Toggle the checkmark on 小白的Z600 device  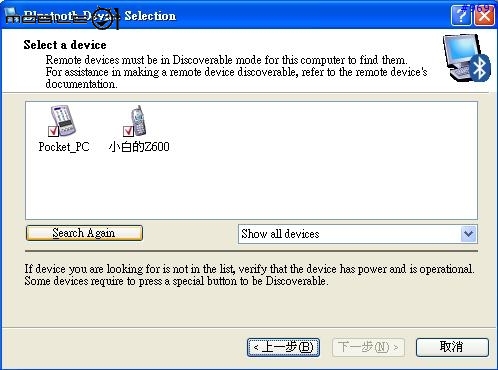tap(128, 131)
